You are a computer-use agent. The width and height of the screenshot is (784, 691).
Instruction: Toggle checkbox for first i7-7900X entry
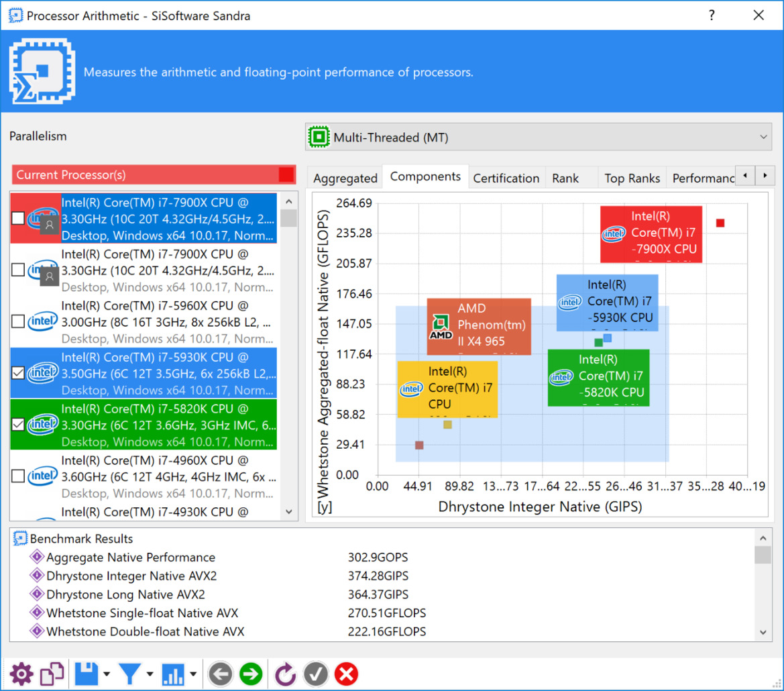tap(18, 218)
